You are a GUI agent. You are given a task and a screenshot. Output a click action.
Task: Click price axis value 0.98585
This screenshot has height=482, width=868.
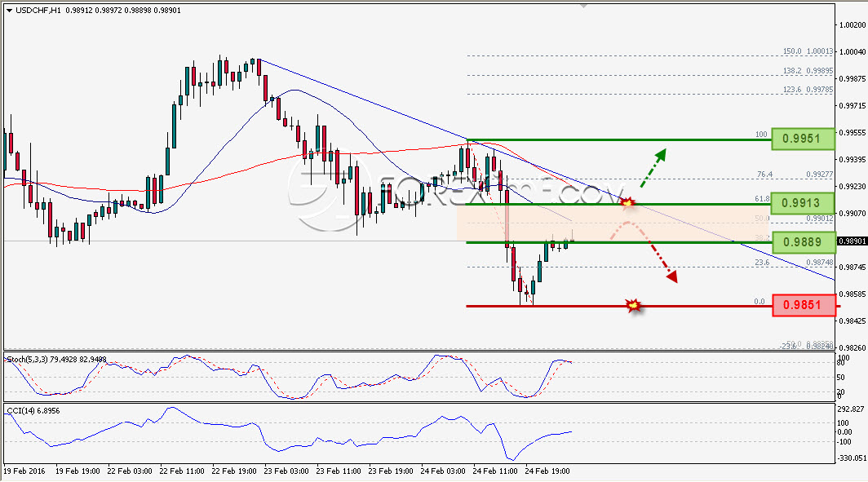pos(852,294)
